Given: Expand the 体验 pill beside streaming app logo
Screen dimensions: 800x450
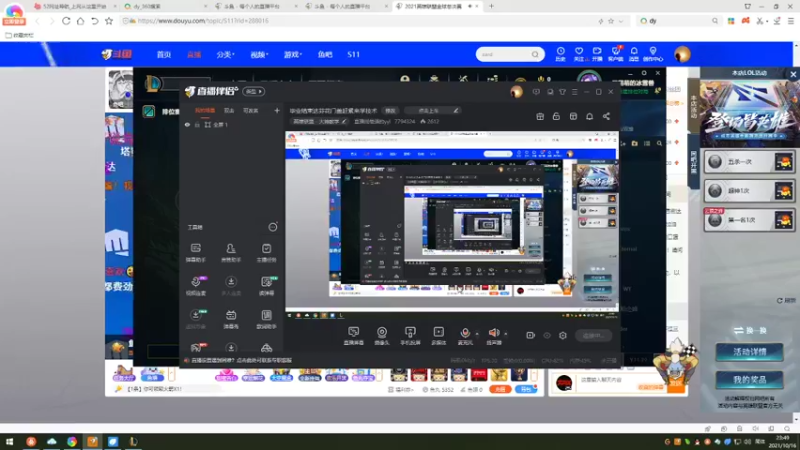Looking at the screenshot, I should [254, 91].
